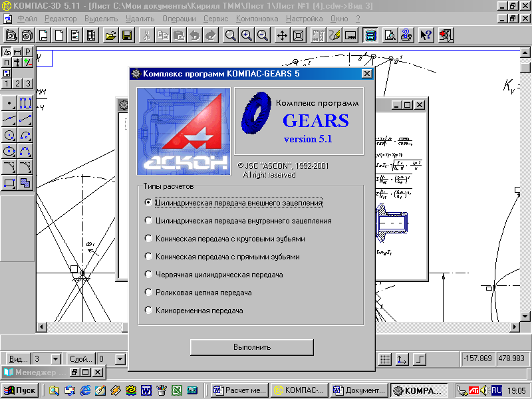Switch to Документ... taskbar window
Viewport: 532px width, 399px height.
359,390
